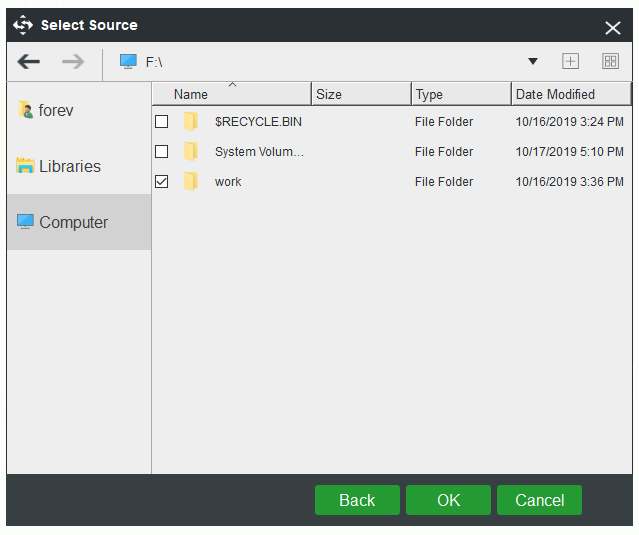Viewport: 639px width, 535px height.
Task: Uncheck the work folder checkbox
Action: click(x=162, y=182)
